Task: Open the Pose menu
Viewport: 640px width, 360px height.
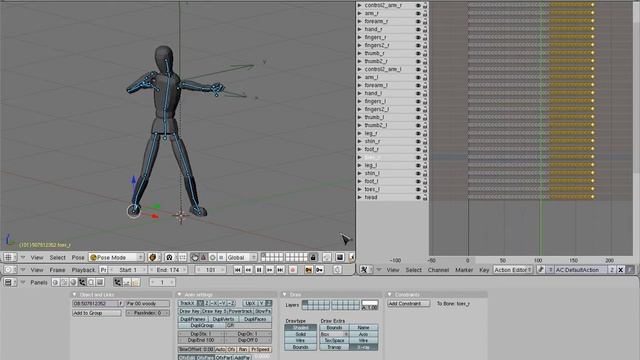Action: (78, 257)
